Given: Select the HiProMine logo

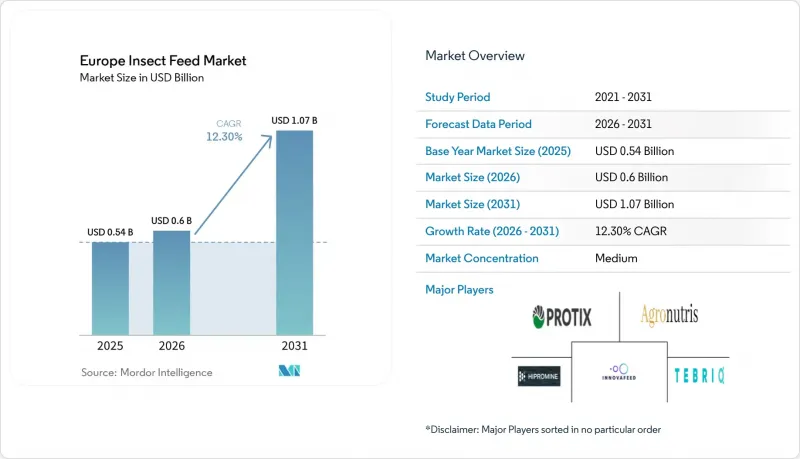Looking at the screenshot, I should point(539,376).
